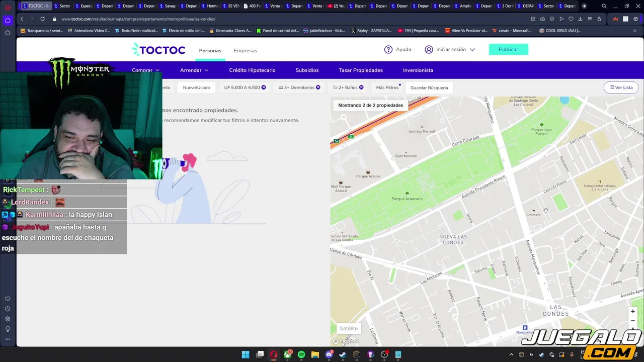Click the mapbox logo on the map
Viewport: 644px width, 362px height.
[346, 341]
